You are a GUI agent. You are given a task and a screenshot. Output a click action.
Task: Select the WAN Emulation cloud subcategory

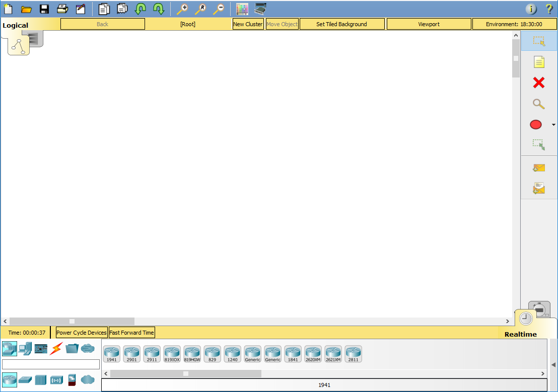(x=88, y=380)
